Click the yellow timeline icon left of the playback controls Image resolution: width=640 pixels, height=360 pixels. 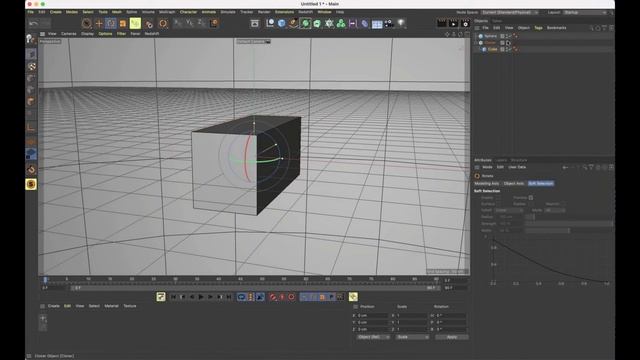coord(161,297)
